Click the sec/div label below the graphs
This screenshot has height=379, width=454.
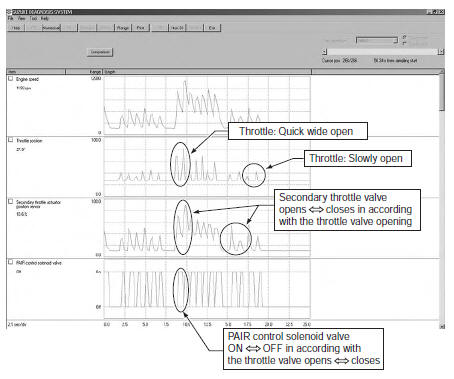pyautogui.click(x=17, y=324)
